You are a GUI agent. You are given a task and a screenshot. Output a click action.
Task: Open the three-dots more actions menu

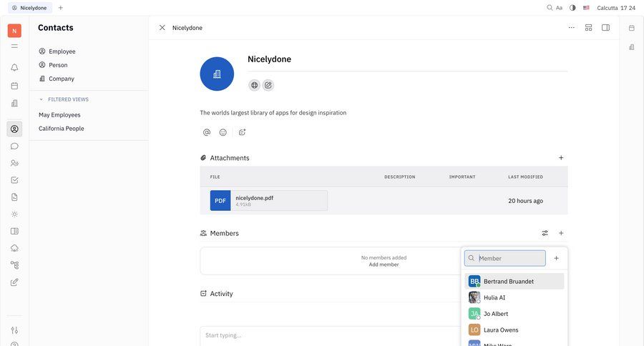(571, 27)
